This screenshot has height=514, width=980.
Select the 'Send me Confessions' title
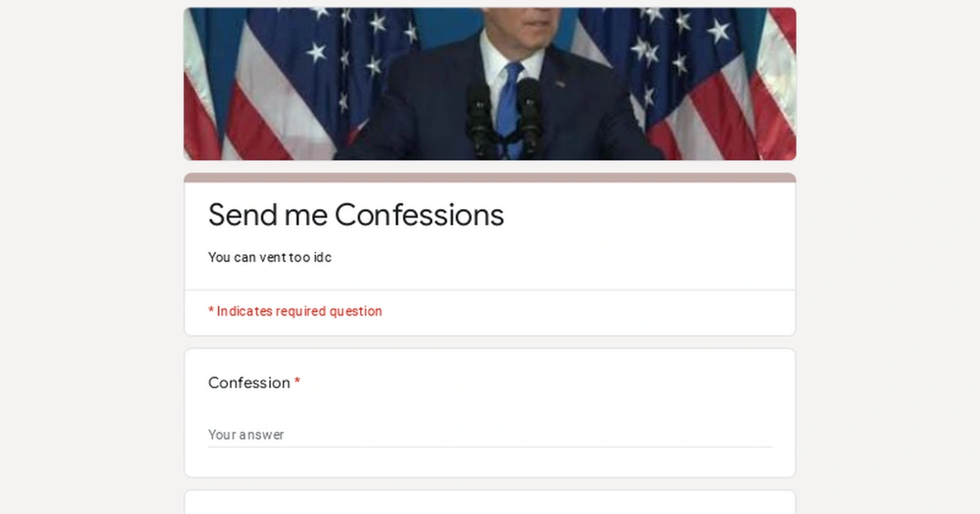click(x=355, y=215)
